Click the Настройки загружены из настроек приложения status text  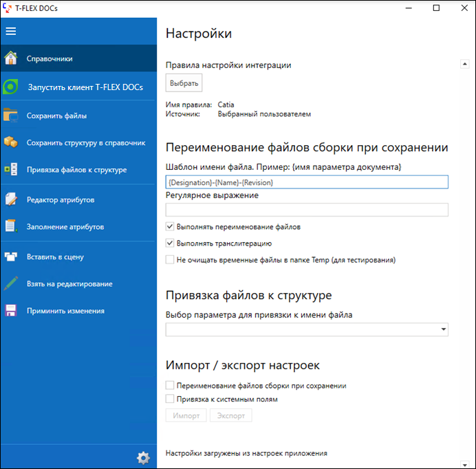click(246, 453)
